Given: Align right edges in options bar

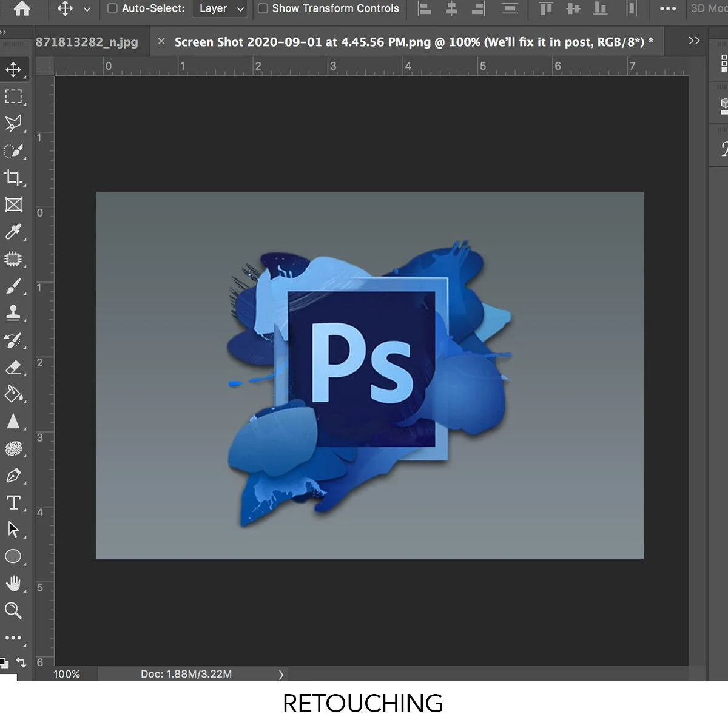Looking at the screenshot, I should click(479, 8).
